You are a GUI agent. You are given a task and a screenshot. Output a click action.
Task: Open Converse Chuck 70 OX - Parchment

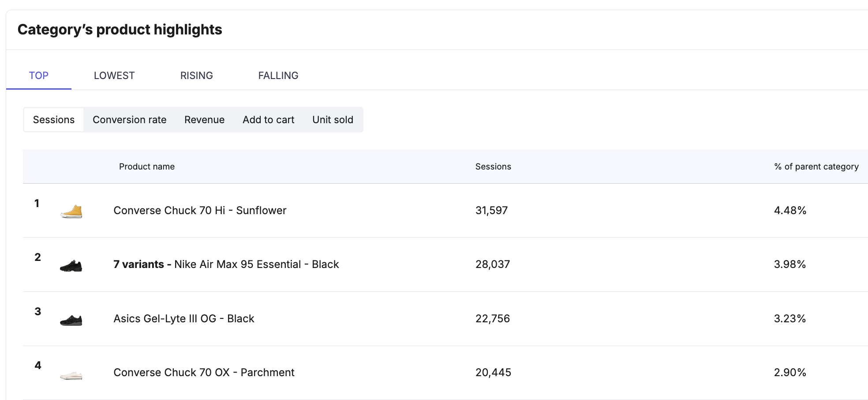coord(204,373)
